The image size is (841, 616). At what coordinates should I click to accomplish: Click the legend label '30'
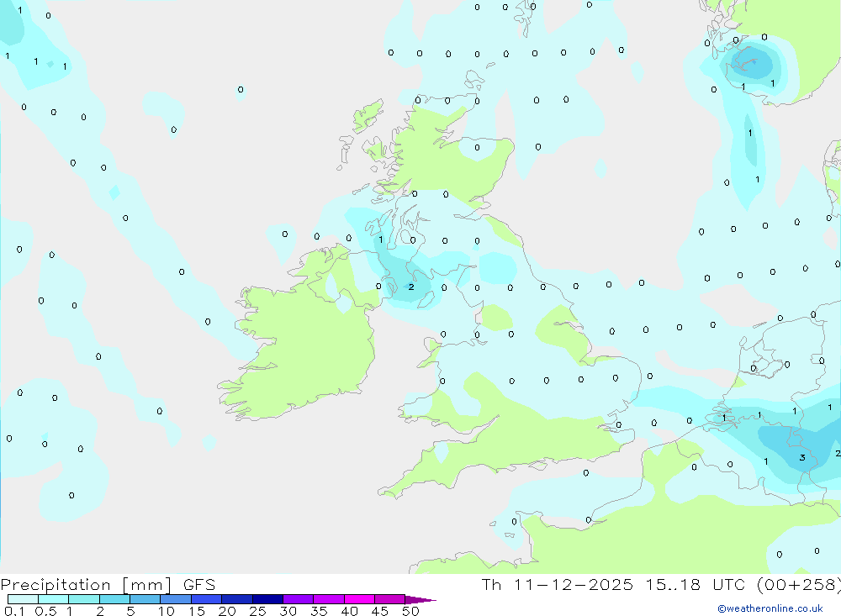[288, 611]
